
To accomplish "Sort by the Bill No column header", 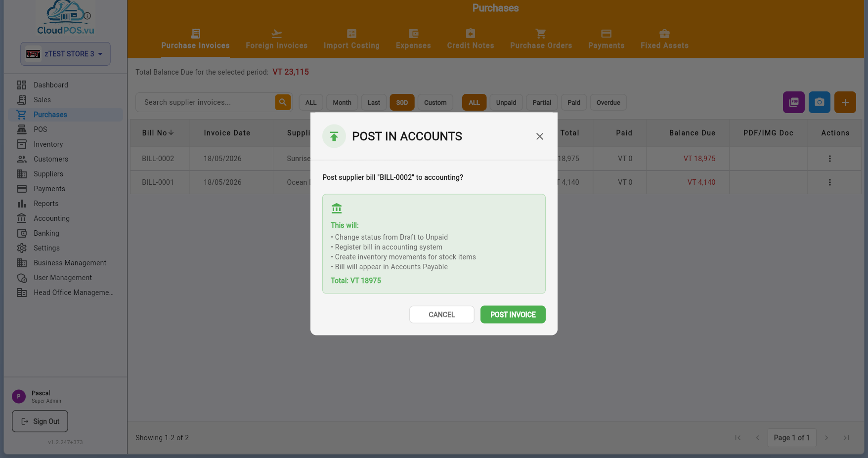I will click(x=158, y=133).
